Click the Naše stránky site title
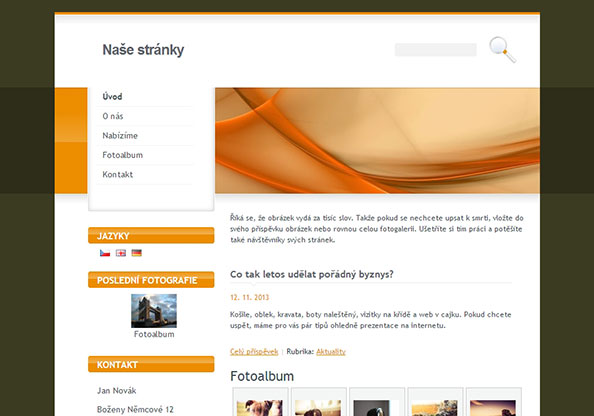Viewport: 594px width, 416px height. click(x=143, y=50)
